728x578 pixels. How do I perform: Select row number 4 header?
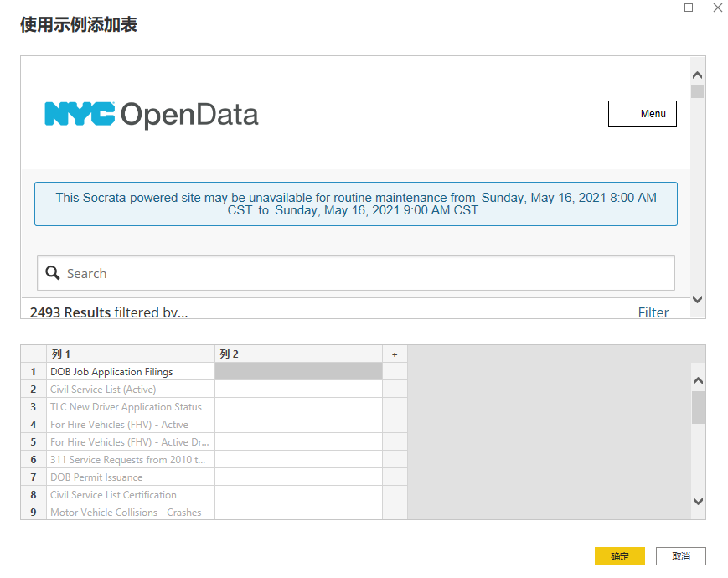(x=34, y=425)
